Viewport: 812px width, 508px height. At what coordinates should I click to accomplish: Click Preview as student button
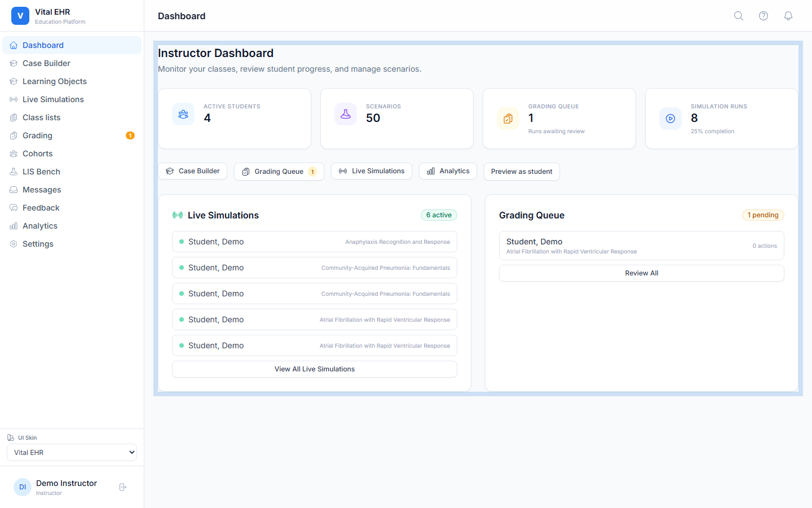coord(522,172)
